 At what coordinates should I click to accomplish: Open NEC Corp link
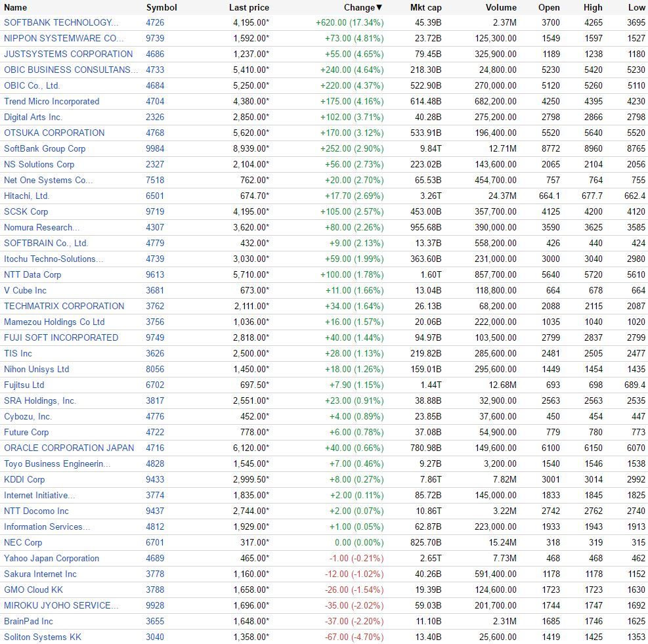[x=23, y=542]
